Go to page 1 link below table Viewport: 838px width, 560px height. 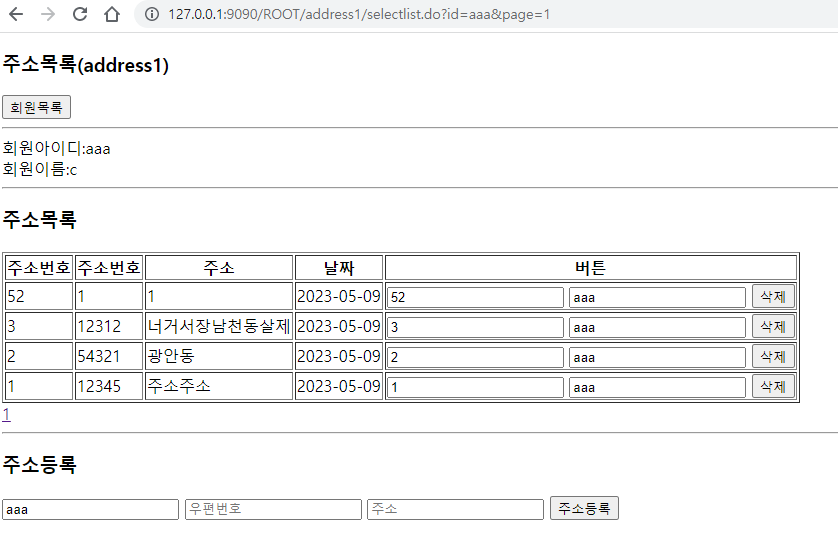coord(6,415)
